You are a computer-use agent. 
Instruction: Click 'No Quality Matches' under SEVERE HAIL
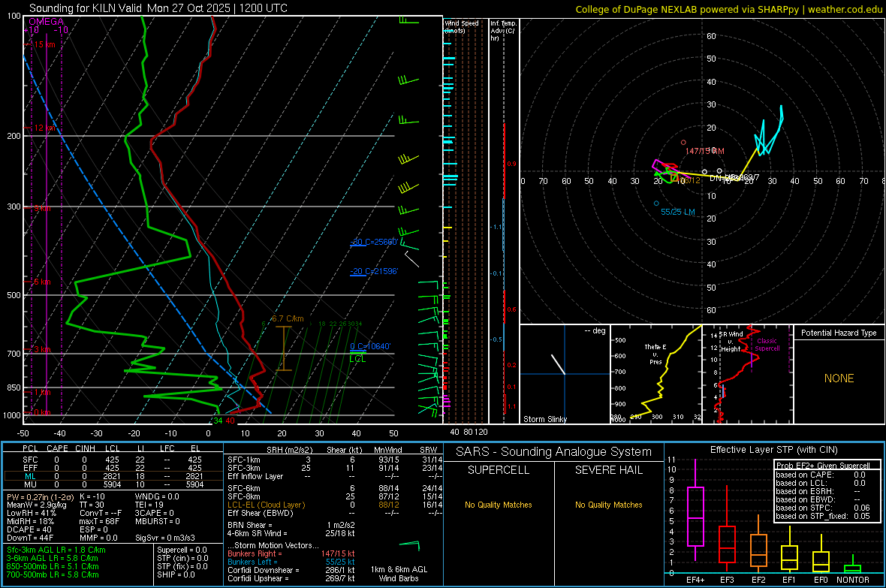608,505
